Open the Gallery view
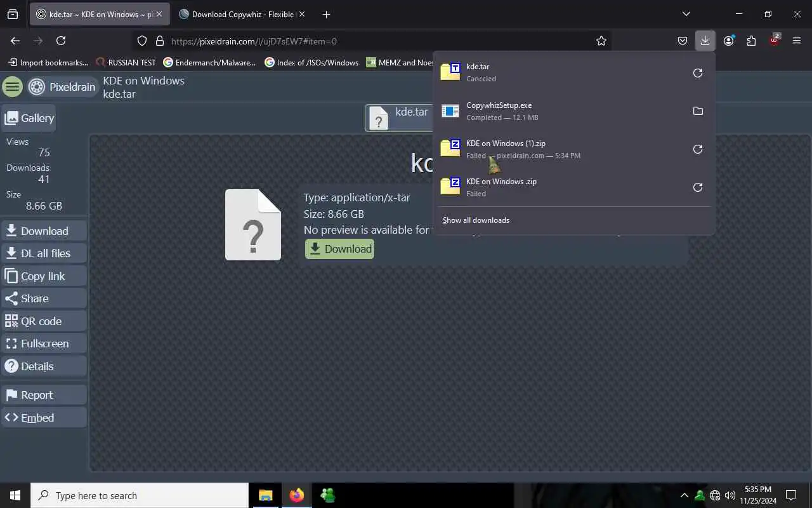812x508 pixels. [29, 118]
